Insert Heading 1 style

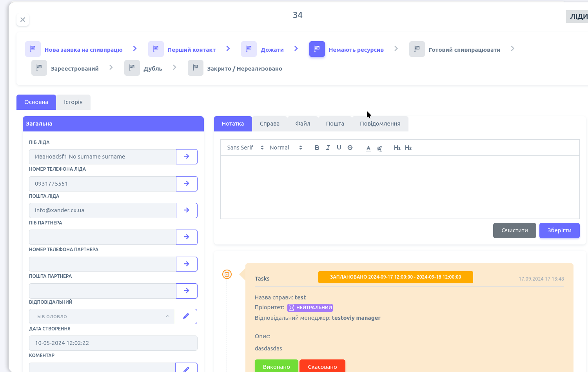[397, 148]
